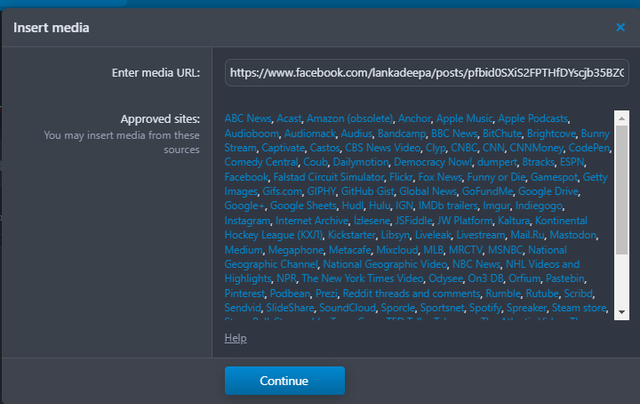Image resolution: width=640 pixels, height=404 pixels.
Task: Open the Acast link
Action: point(289,118)
